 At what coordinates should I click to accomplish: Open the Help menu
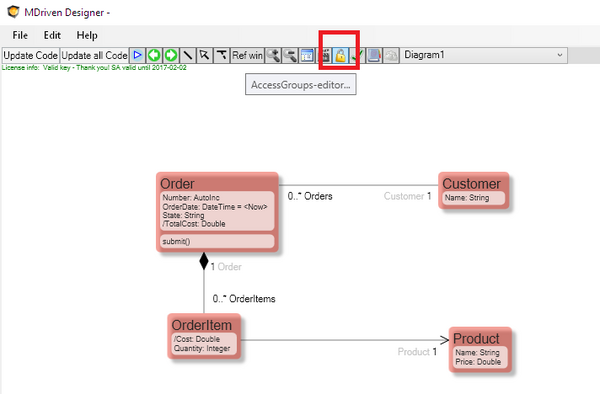87,35
